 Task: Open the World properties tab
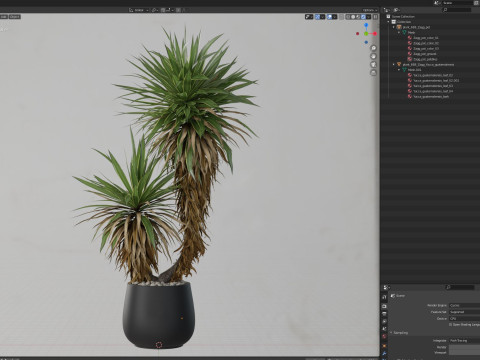(384, 336)
